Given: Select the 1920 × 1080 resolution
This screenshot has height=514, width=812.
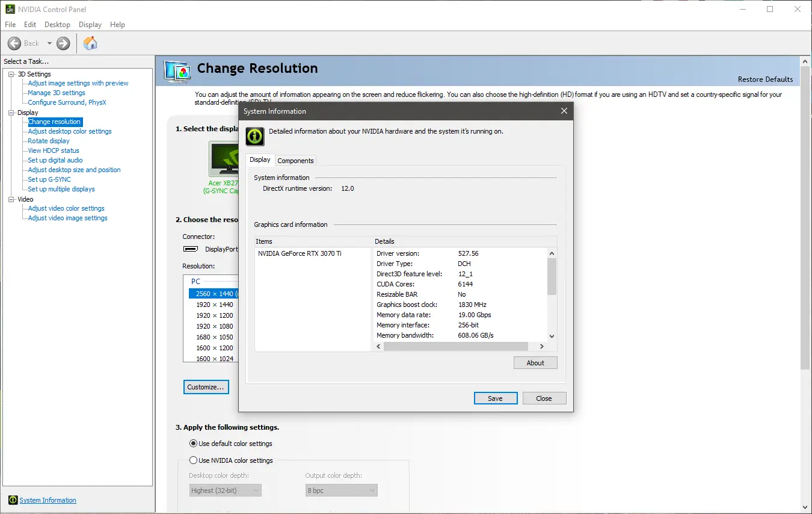Looking at the screenshot, I should (x=215, y=326).
